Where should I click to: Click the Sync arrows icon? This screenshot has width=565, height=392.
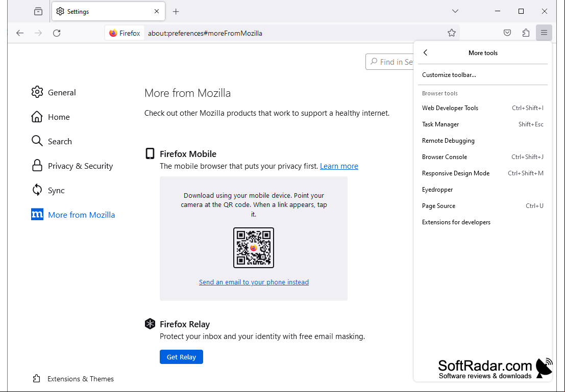(x=37, y=190)
